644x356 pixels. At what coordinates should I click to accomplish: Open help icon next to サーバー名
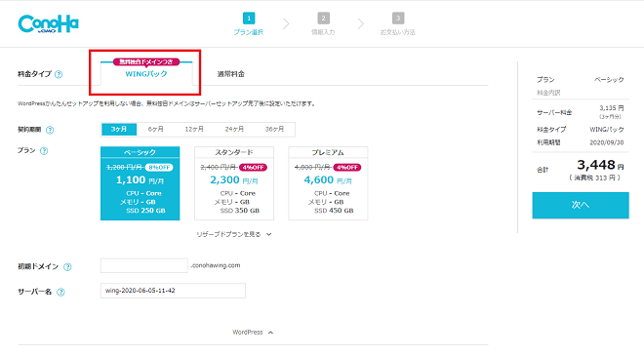point(60,292)
